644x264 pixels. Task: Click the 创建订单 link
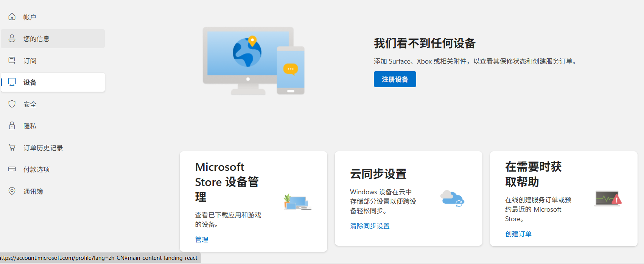pos(518,234)
